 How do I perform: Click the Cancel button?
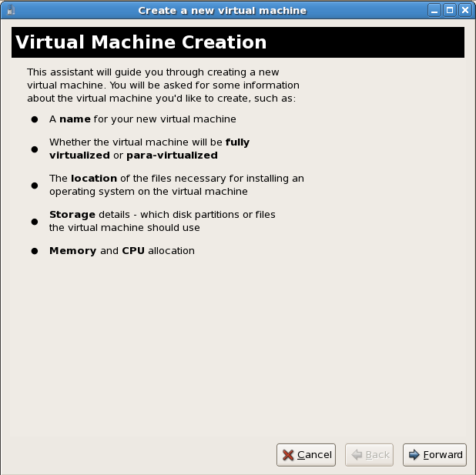(x=306, y=454)
